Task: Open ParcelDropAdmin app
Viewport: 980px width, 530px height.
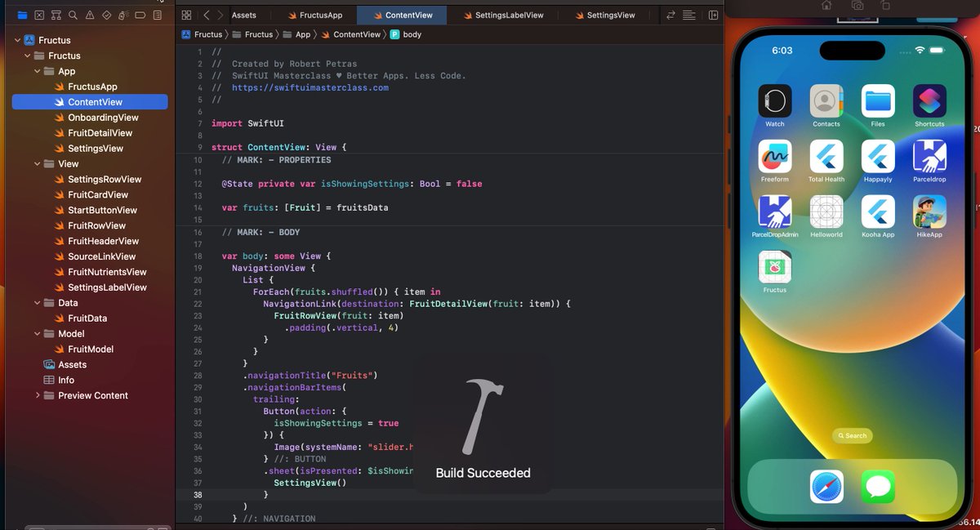Action: (x=775, y=212)
